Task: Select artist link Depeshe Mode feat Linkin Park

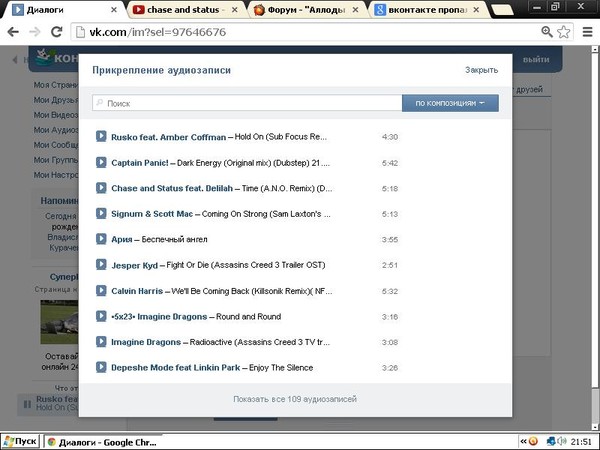Action: click(176, 368)
